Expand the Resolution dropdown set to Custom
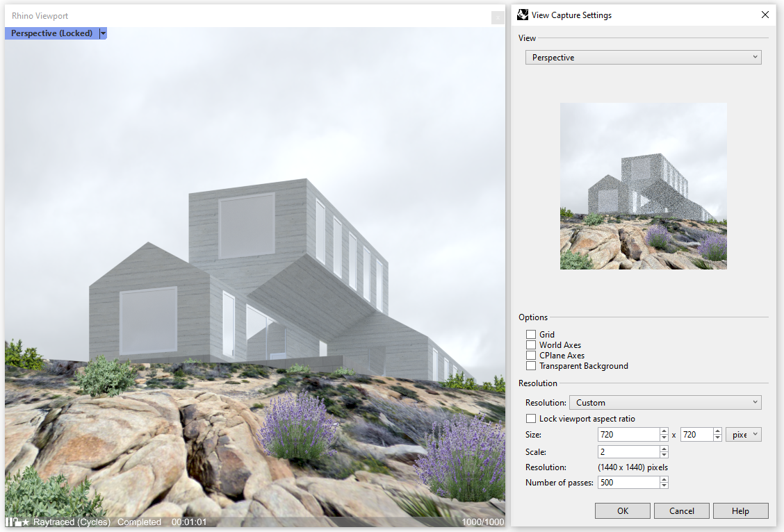 click(x=664, y=403)
